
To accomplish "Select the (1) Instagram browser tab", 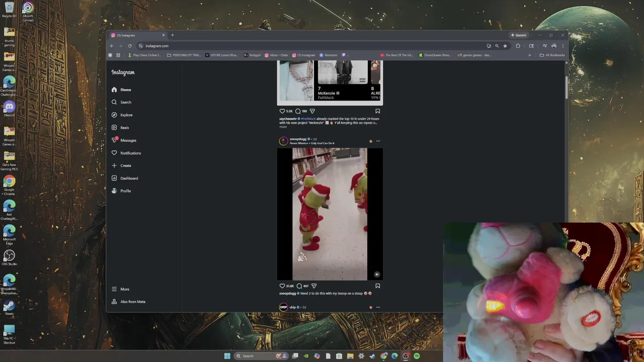I will 137,35.
